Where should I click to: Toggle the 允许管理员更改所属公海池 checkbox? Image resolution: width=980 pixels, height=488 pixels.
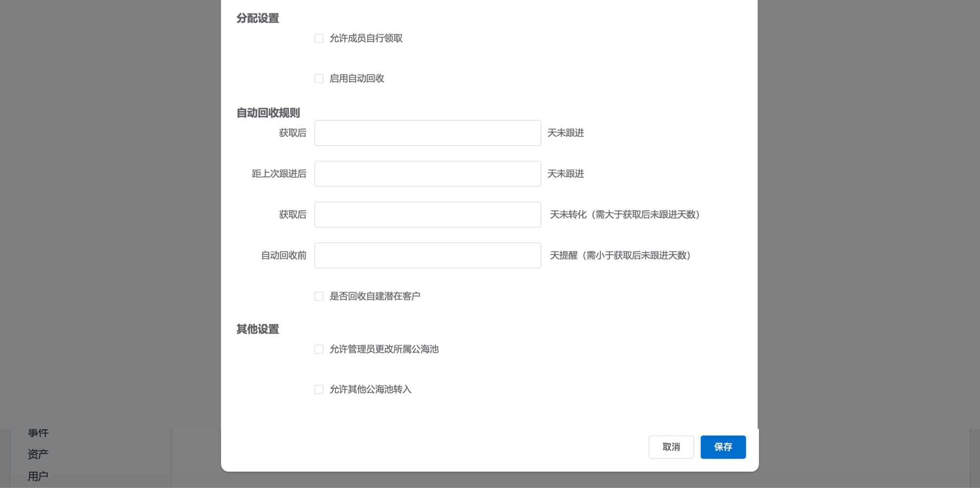pos(319,349)
